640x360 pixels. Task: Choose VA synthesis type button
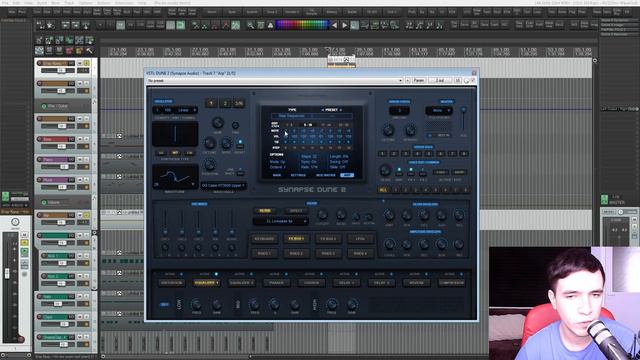point(161,153)
